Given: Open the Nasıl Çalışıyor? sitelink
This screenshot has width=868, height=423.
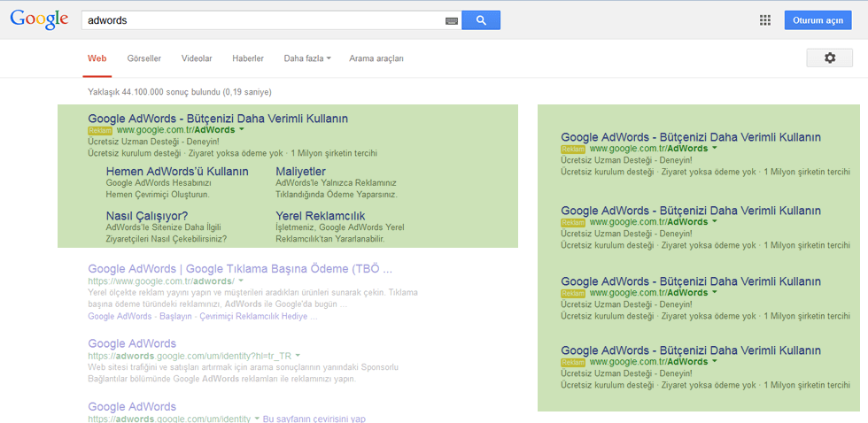Looking at the screenshot, I should (147, 216).
